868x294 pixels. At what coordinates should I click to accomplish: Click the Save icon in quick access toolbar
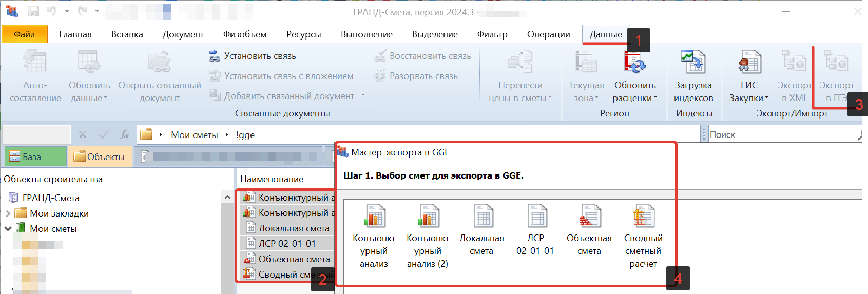34,11
